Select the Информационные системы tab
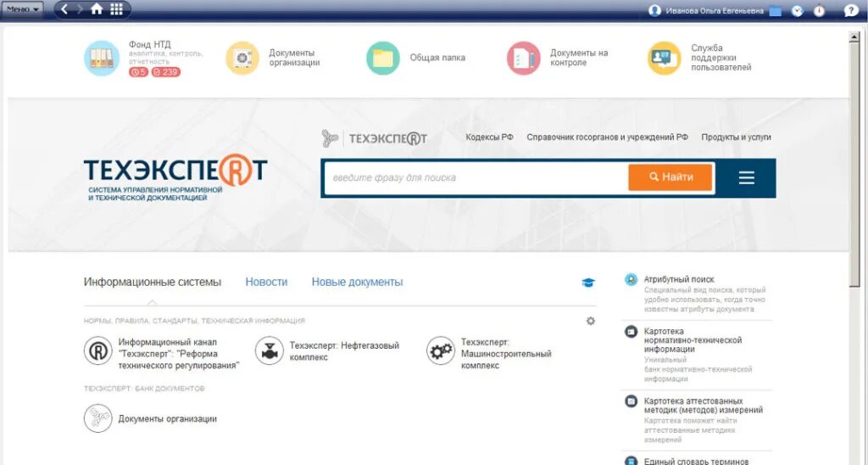The height and width of the screenshot is (465, 868). point(153,282)
